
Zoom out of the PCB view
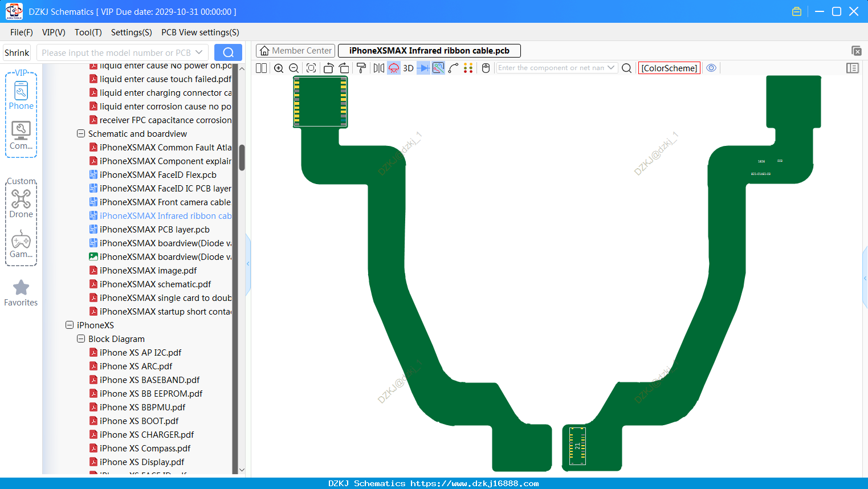pyautogui.click(x=294, y=68)
